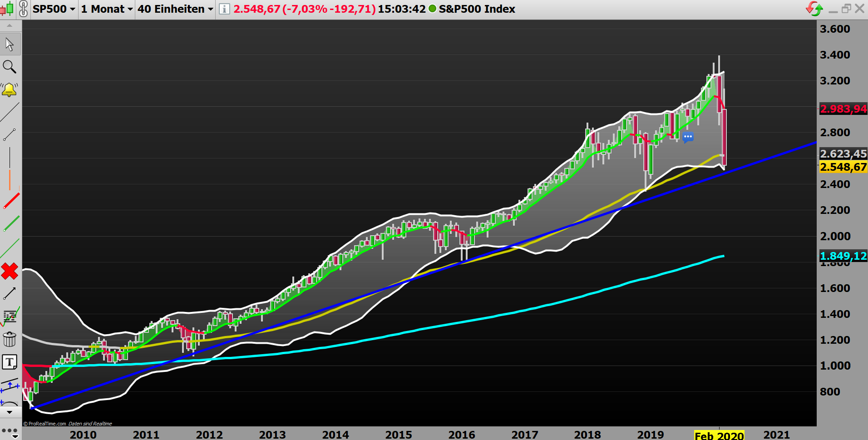Click the Feb 2020 highlighted date marker

(719, 435)
